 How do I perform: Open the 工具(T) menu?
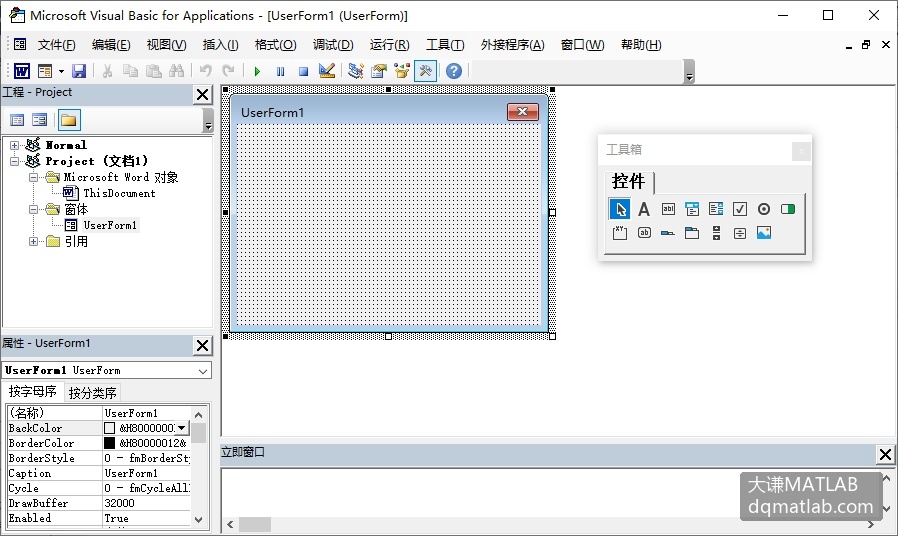pyautogui.click(x=445, y=45)
